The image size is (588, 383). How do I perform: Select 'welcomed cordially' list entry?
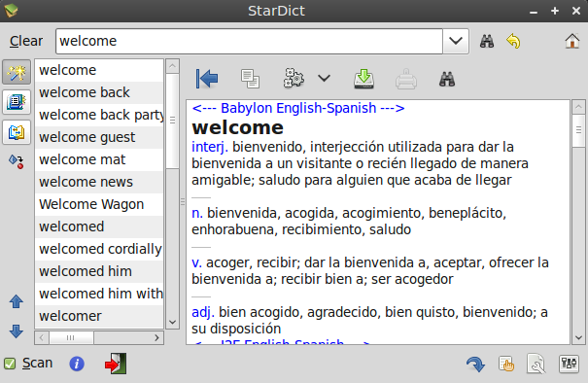coord(99,249)
